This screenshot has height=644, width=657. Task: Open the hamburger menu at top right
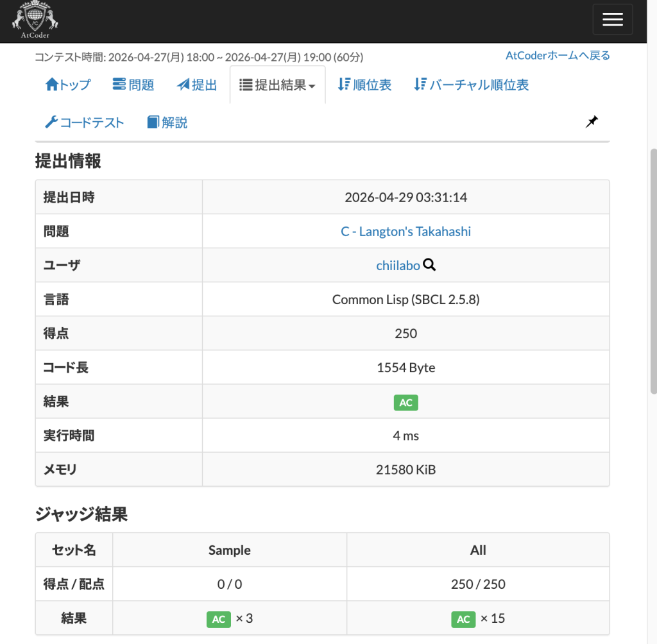tap(612, 19)
